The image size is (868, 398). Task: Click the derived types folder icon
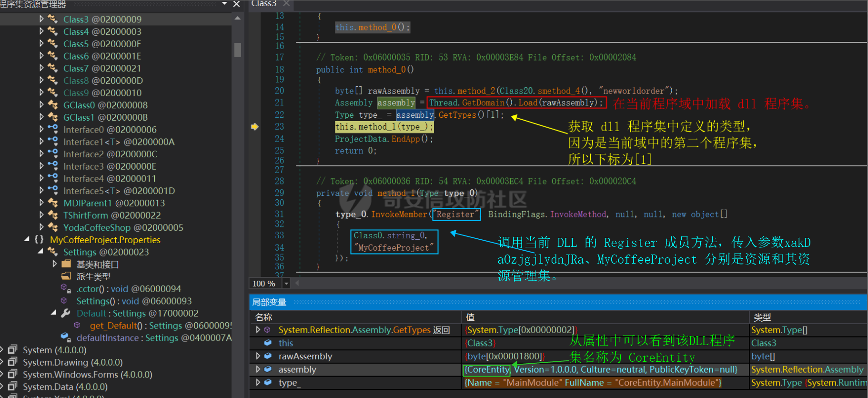coord(66,276)
